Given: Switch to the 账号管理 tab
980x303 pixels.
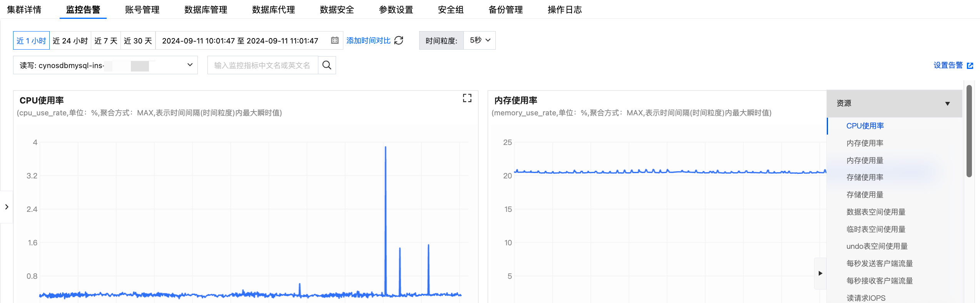Looking at the screenshot, I should [142, 10].
